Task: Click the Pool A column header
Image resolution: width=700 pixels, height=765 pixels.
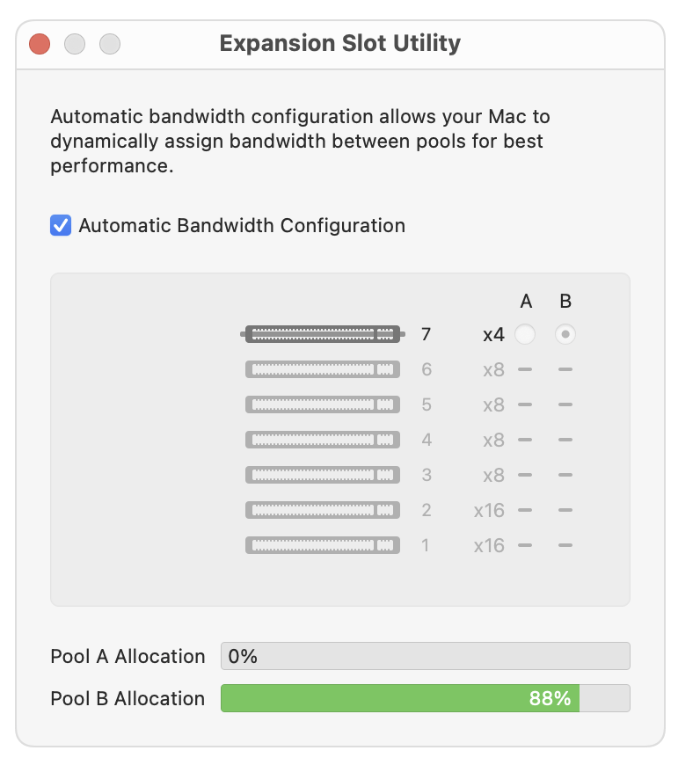Action: pyautogui.click(x=526, y=301)
